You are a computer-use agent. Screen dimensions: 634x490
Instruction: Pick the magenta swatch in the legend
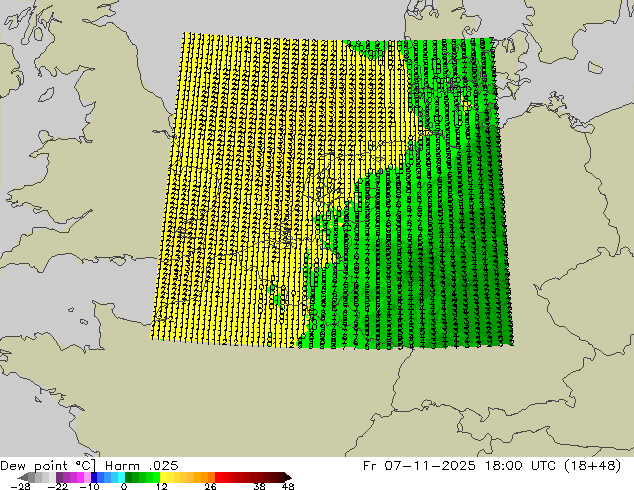click(x=80, y=477)
